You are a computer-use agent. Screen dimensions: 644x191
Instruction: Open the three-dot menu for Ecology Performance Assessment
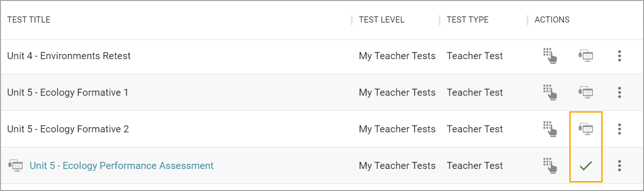620,166
